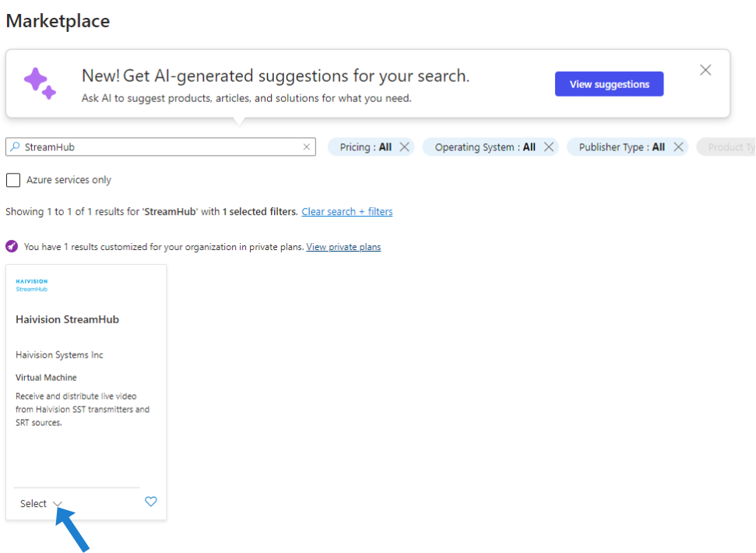Click Clear search + filters link
756x553 pixels.
(x=346, y=212)
